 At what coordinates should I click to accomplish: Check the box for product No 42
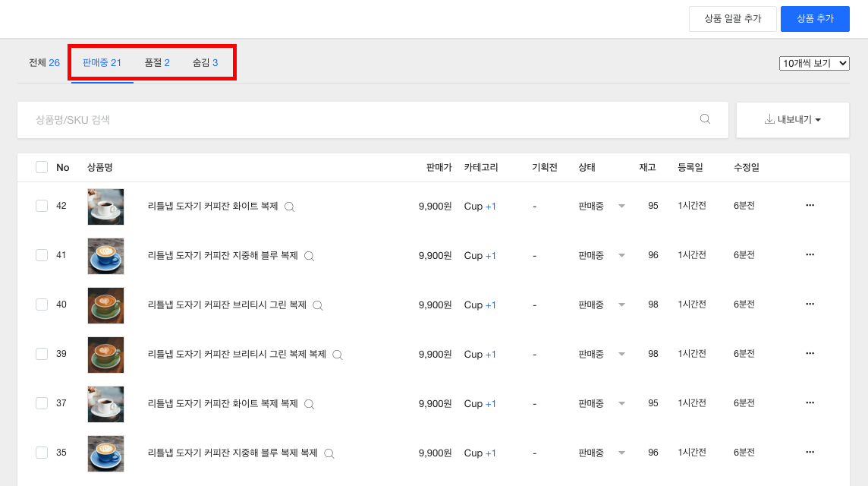point(42,206)
